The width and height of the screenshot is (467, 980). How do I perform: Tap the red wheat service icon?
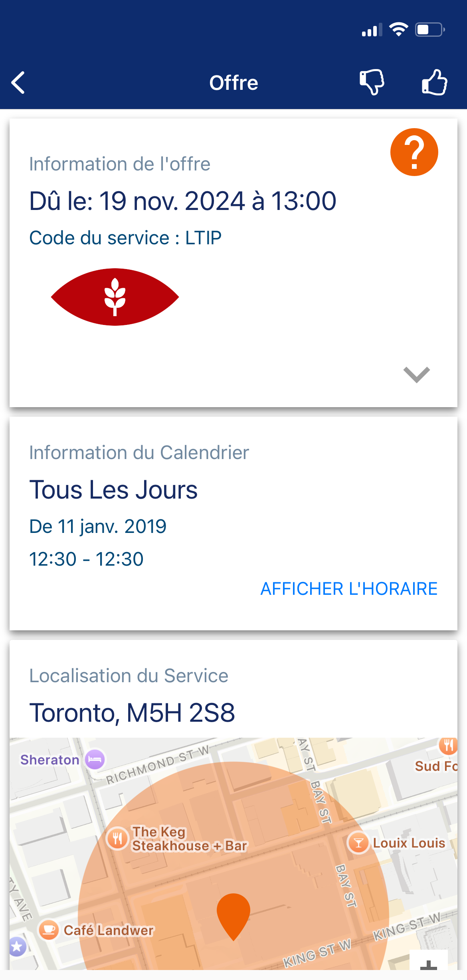(x=115, y=297)
